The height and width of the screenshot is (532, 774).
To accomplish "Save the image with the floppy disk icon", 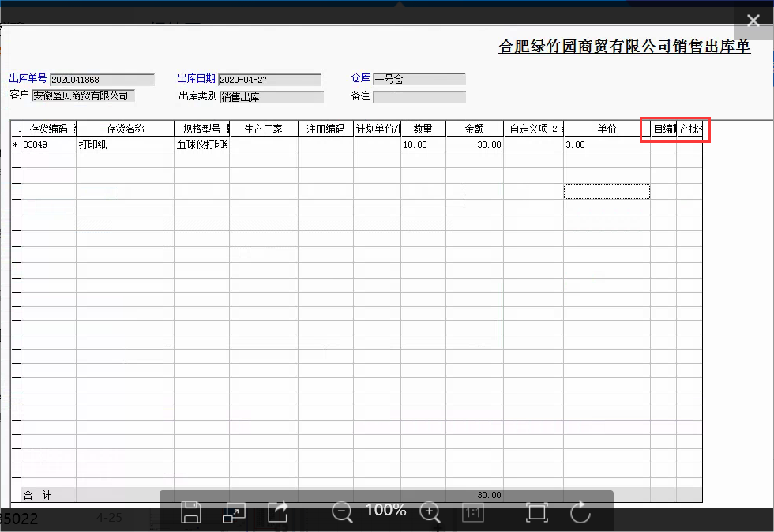I will [191, 511].
